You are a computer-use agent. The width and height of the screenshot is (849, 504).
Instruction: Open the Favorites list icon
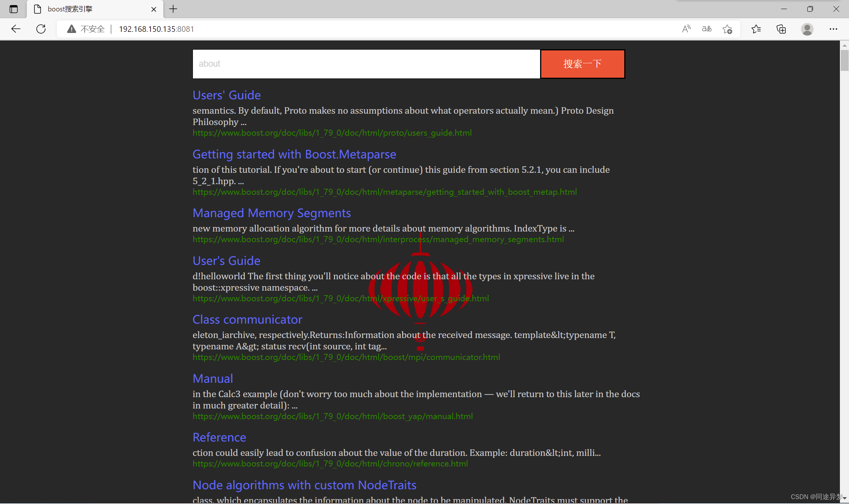point(756,29)
